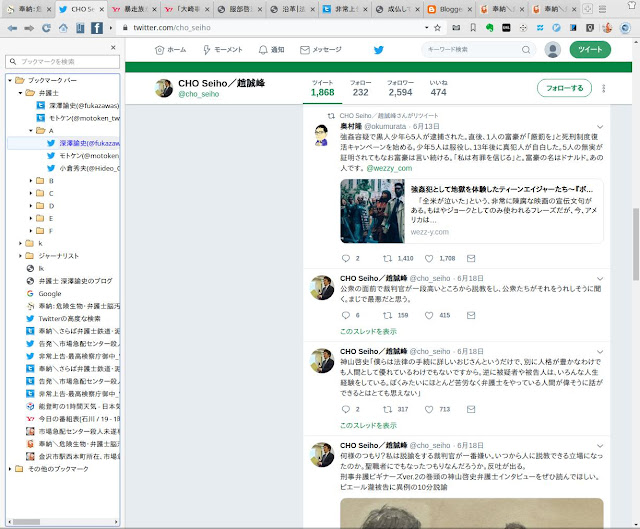Image resolution: width=640 pixels, height=529 pixels.
Task: Toggle the bookmarks side panel icon in toolbar
Action: [x=80, y=28]
